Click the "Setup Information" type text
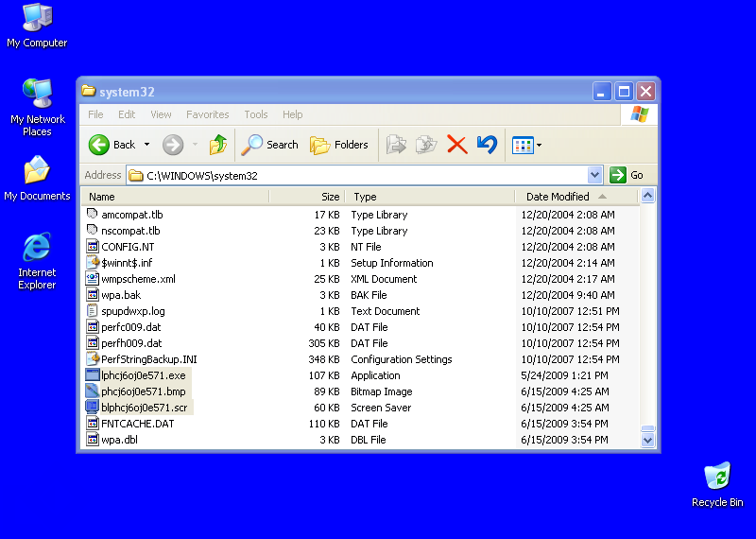 (x=392, y=263)
